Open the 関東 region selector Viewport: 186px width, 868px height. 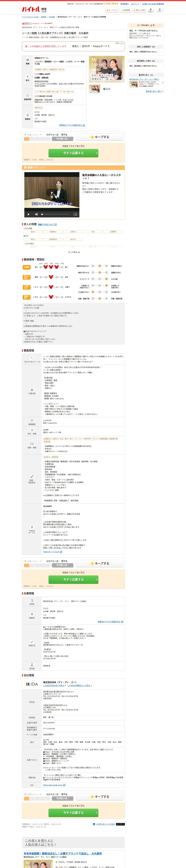point(44,10)
